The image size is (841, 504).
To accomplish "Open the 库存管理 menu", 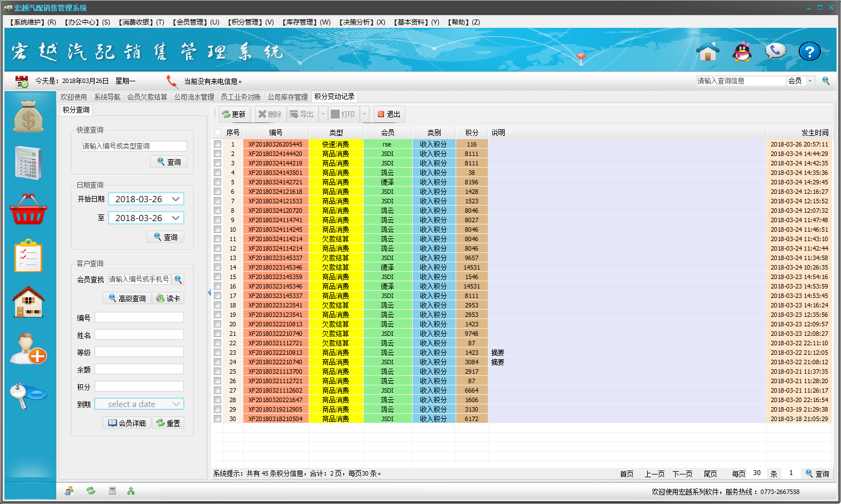I will click(306, 22).
